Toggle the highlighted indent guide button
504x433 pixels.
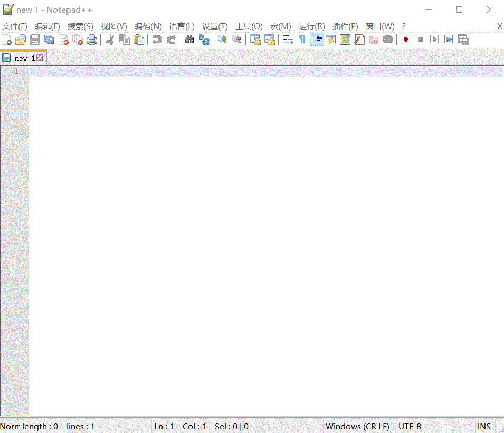coord(317,40)
